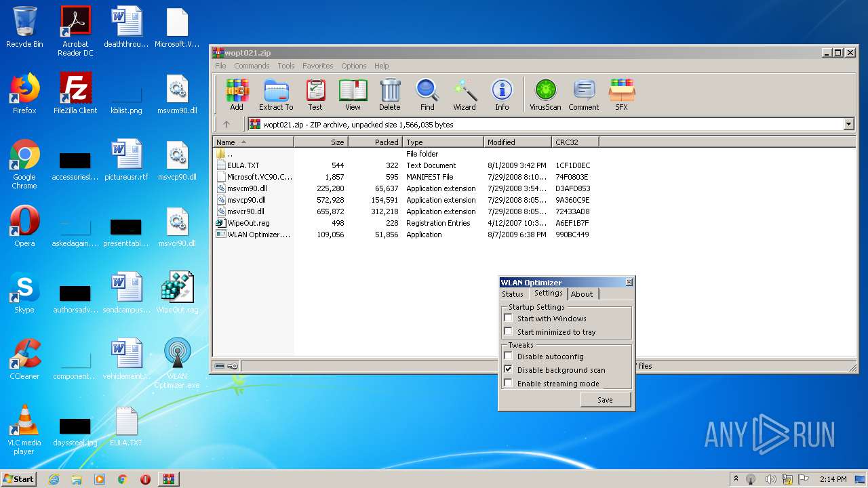Open Skype desktop shortcut
Viewport: 868px width, 488px height.
pos(24,293)
